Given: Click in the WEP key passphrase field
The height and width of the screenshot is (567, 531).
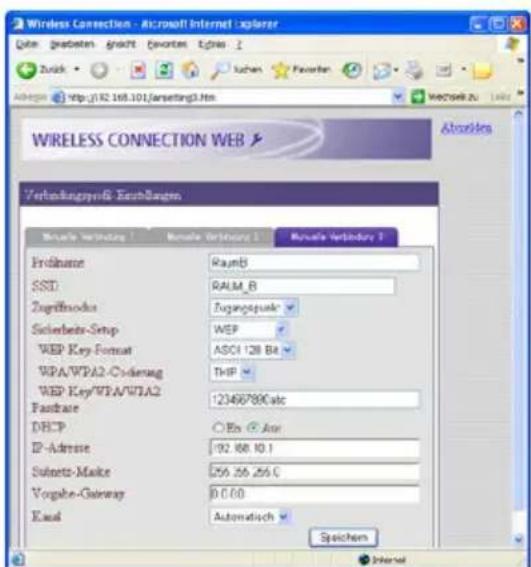Looking at the screenshot, I should [314, 400].
